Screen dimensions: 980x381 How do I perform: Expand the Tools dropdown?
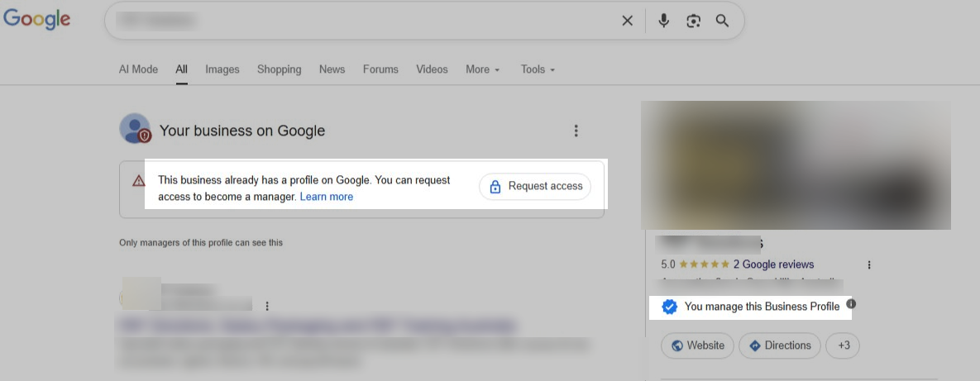[x=538, y=69]
